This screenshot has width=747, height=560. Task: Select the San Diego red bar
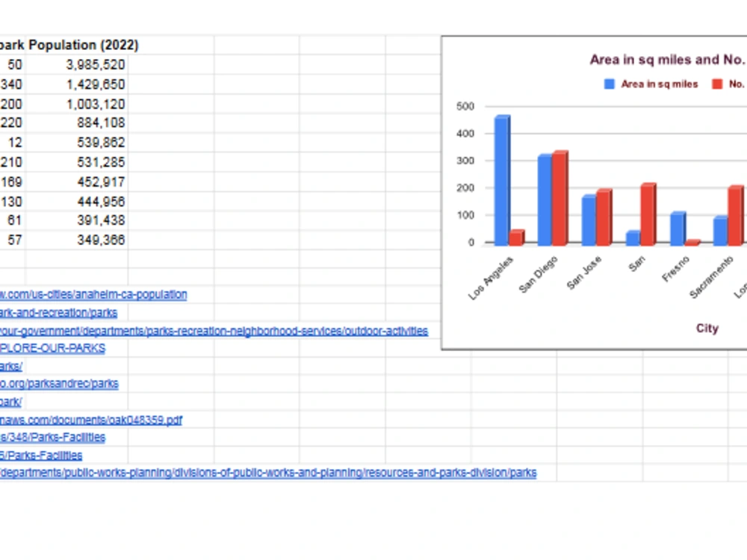[x=560, y=199]
